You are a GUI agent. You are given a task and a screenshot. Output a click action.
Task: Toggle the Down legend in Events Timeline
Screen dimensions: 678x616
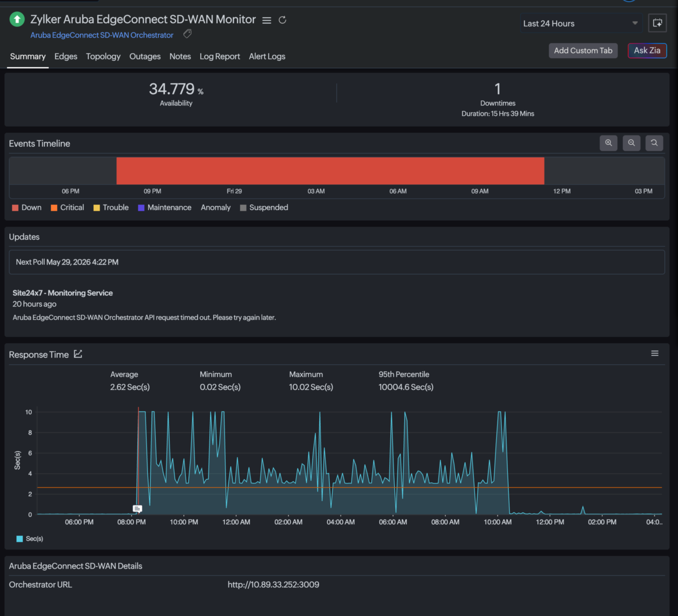pos(27,207)
